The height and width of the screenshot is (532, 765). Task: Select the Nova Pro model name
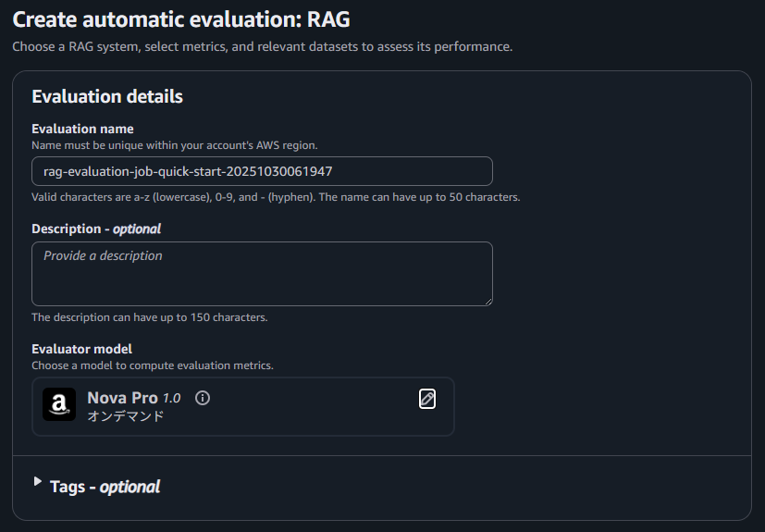tap(122, 398)
